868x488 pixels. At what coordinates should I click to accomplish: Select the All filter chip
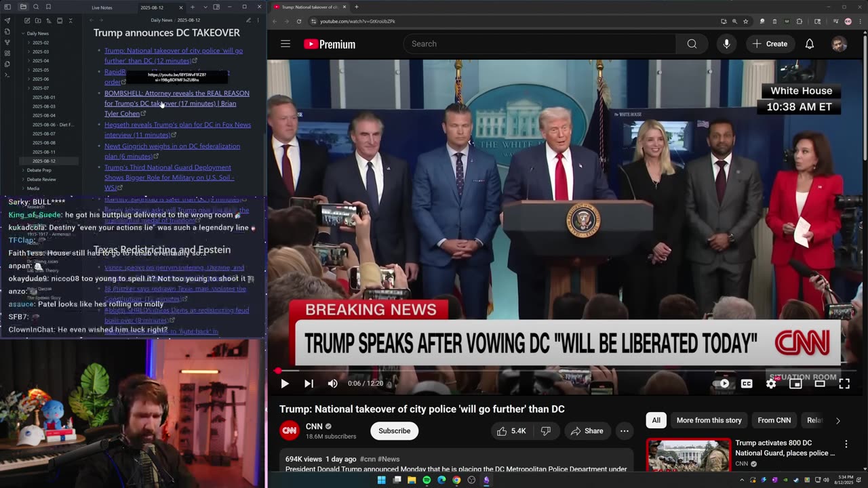point(656,420)
